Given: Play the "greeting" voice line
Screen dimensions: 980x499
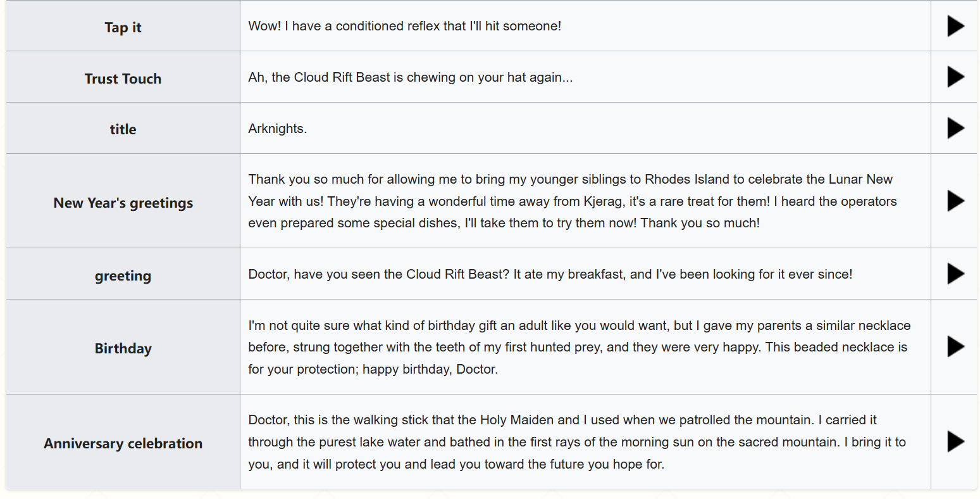Looking at the screenshot, I should coord(955,274).
